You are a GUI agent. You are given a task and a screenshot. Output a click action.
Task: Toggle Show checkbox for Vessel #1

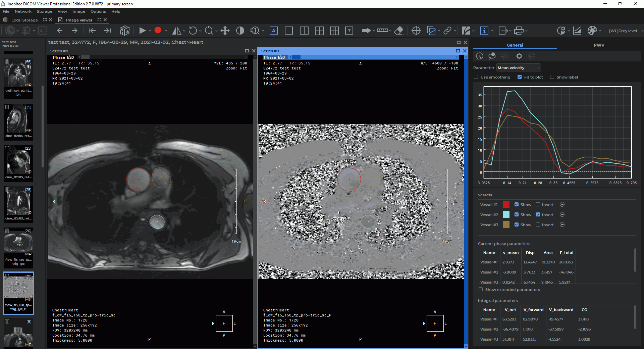[517, 205]
